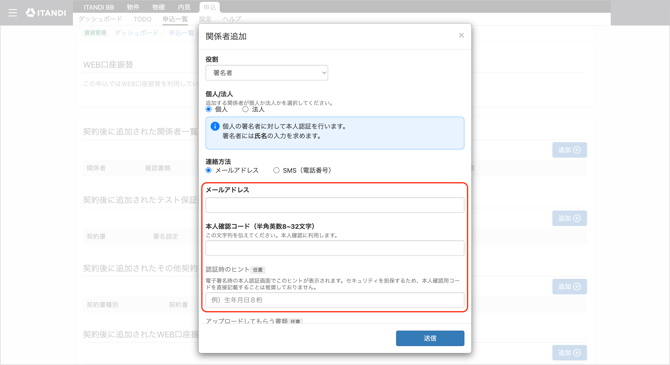670x365 pixels.
Task: Click 追加 button for テスト保証 section
Action: click(569, 218)
